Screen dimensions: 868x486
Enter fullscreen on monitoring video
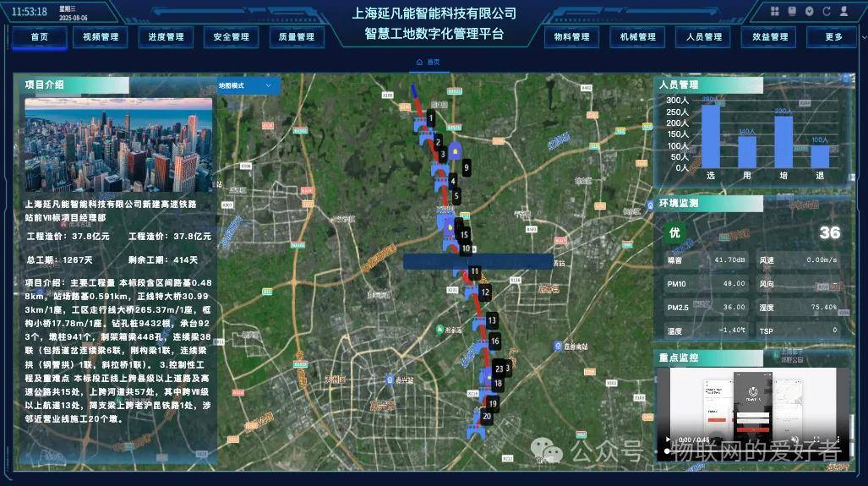point(816,440)
